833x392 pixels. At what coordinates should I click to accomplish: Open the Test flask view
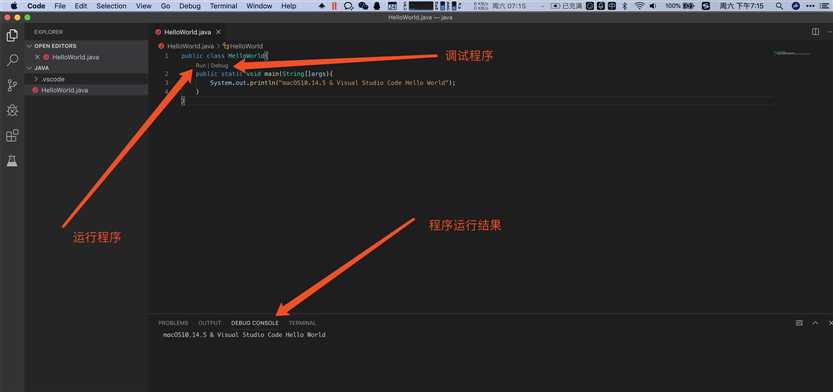coord(12,161)
